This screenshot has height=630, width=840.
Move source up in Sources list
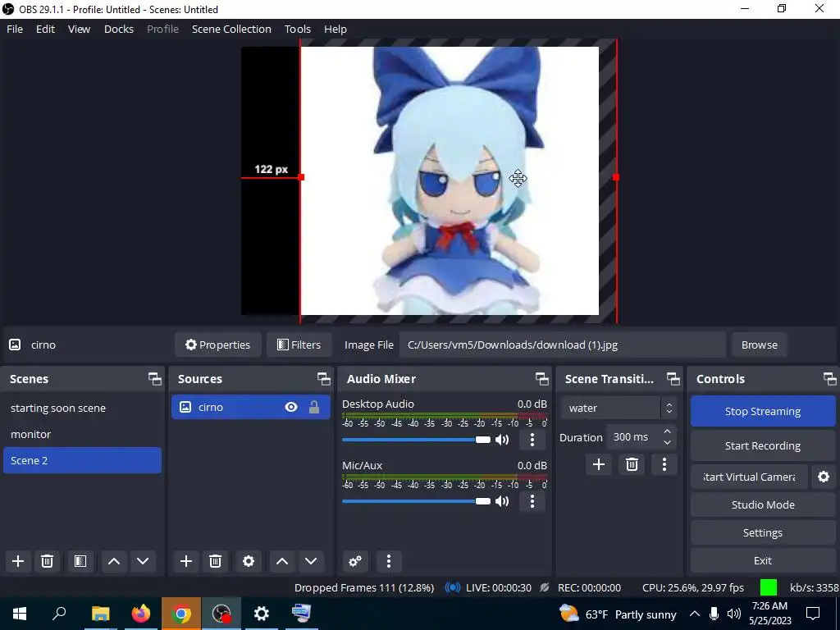pos(282,561)
